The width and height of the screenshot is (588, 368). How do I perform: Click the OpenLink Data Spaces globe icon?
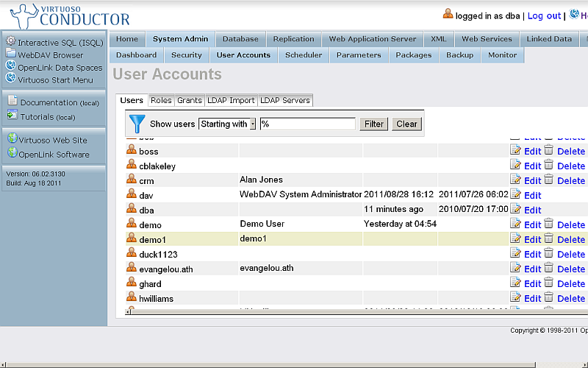pyautogui.click(x=11, y=66)
